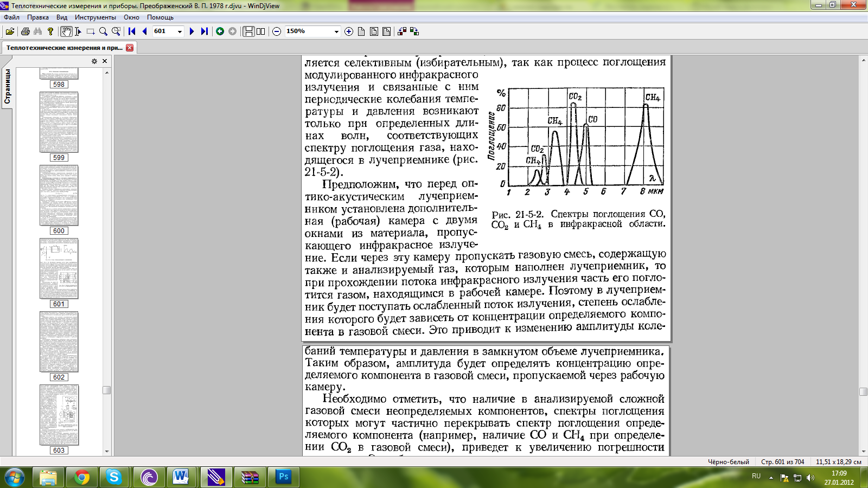
Task: Click status bar text Стр. 601 из 704
Action: pos(782,462)
